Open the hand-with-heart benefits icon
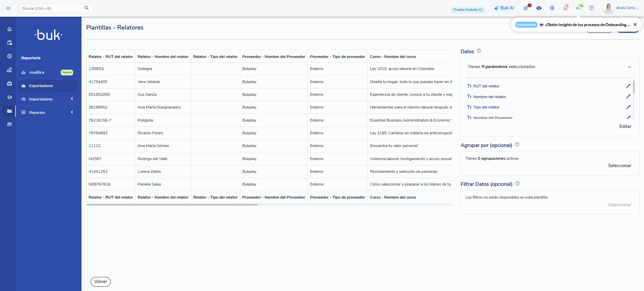Screen dimensions: 644x291 pyautogui.click(x=9, y=70)
